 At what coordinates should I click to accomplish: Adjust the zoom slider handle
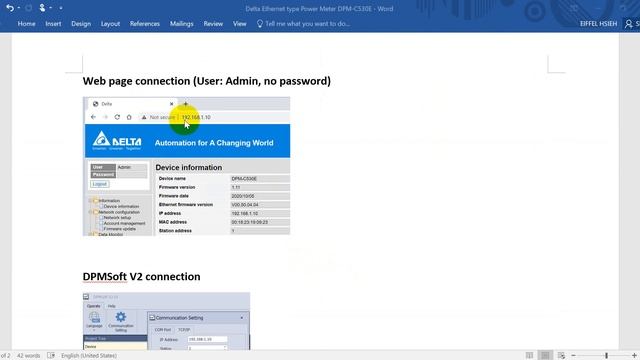point(607,356)
